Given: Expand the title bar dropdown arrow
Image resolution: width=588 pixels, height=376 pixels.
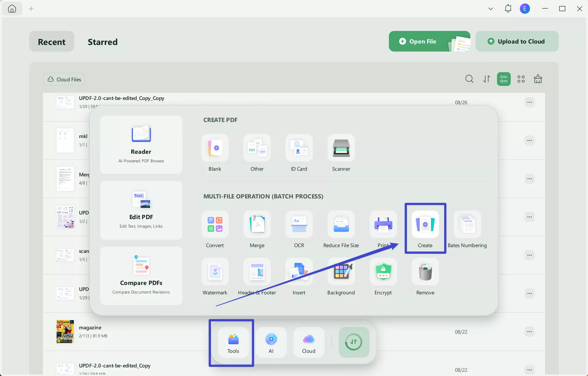Looking at the screenshot, I should (491, 9).
